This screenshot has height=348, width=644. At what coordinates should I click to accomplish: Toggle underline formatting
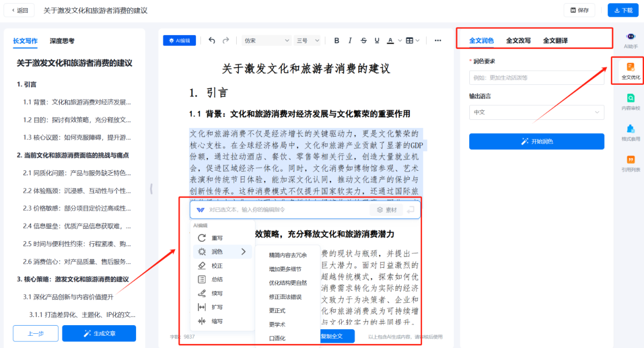[377, 41]
